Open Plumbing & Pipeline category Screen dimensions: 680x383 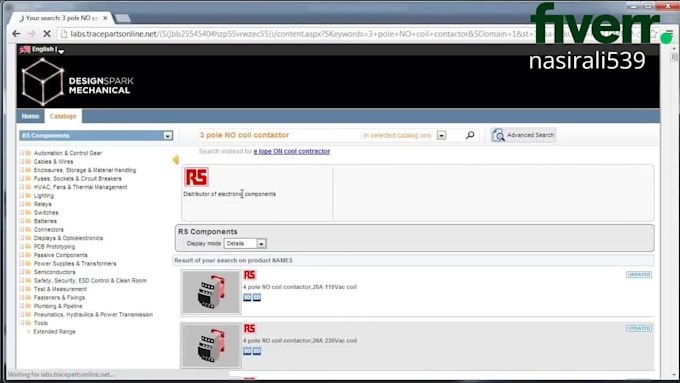point(58,306)
